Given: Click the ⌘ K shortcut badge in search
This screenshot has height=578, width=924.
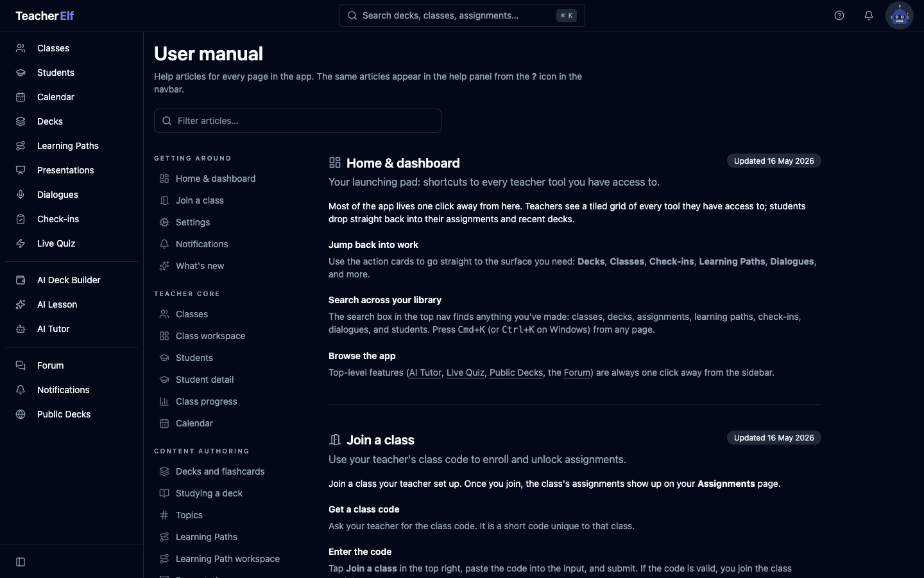Looking at the screenshot, I should (x=567, y=15).
